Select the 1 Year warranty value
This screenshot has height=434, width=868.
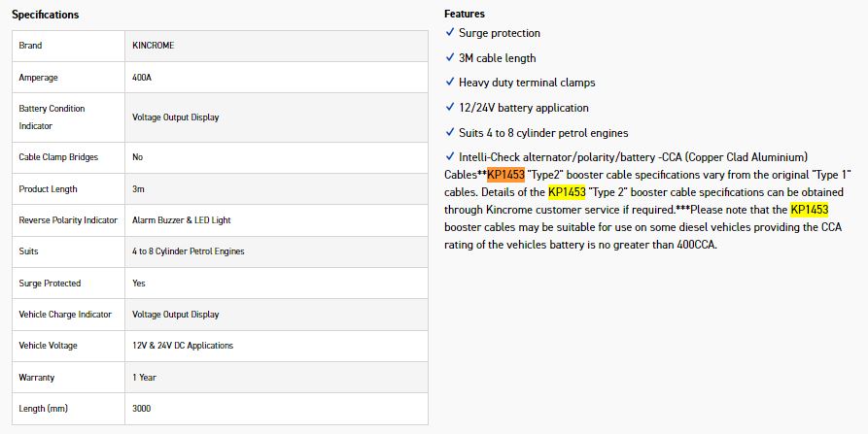click(143, 377)
